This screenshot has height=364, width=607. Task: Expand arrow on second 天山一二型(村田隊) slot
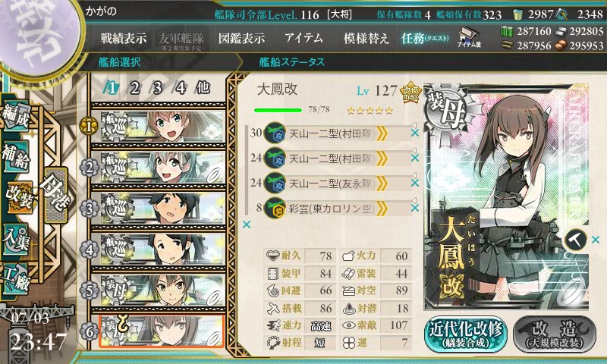click(382, 158)
